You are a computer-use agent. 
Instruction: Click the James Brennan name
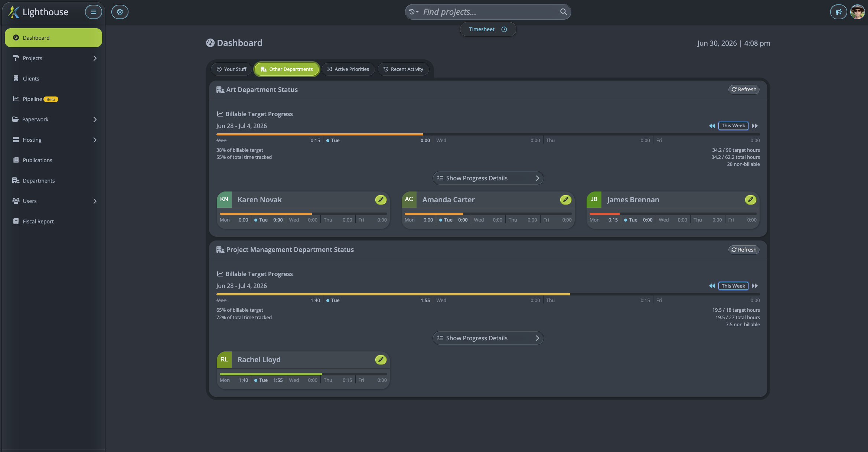coord(633,200)
